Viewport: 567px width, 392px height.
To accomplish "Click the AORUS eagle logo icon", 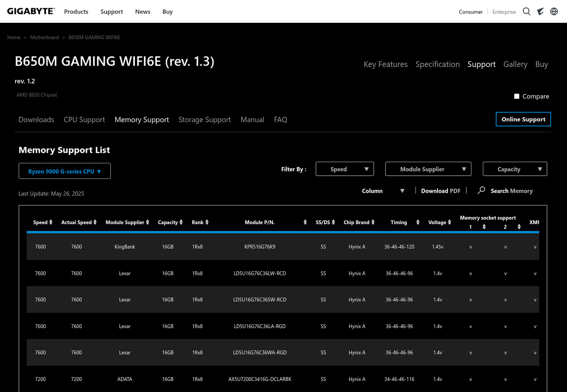I will click(540, 11).
